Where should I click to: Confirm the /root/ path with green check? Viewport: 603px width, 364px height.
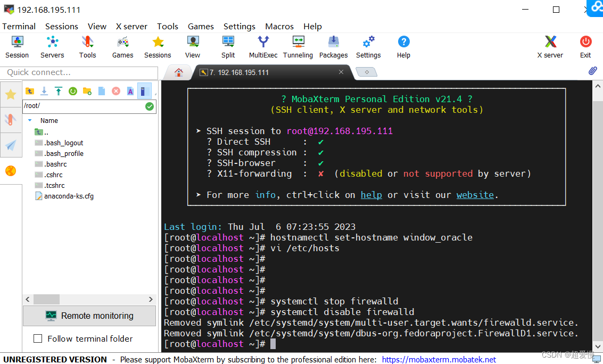150,106
